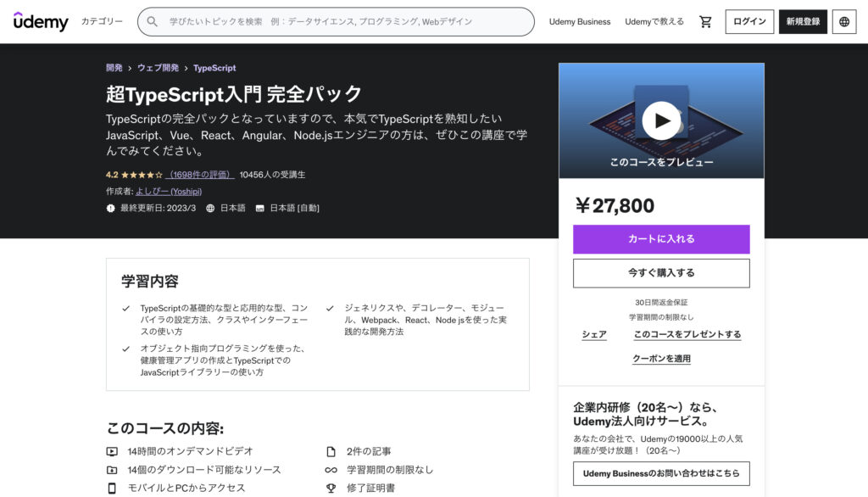Click 10456人の受講生 text
This screenshot has width=868, height=497.
(x=272, y=175)
